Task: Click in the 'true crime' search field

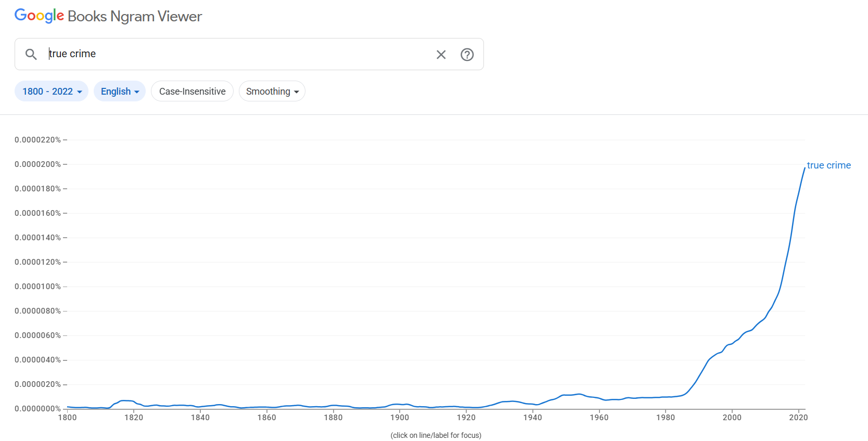Action: coord(234,54)
